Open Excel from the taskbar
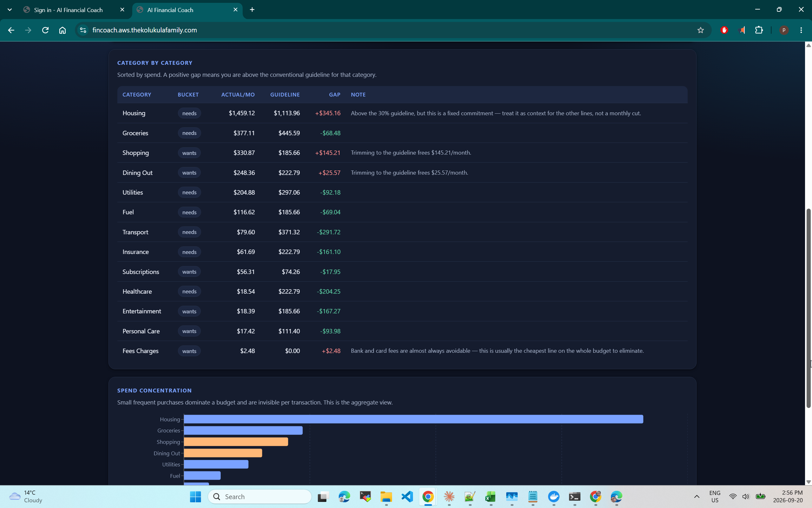The height and width of the screenshot is (508, 812). [x=491, y=497]
